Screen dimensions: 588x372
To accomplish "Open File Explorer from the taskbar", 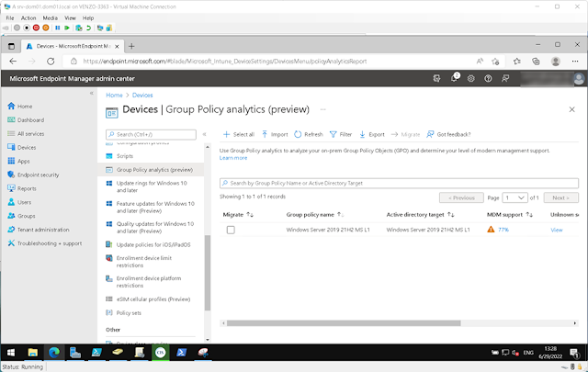I will (33, 353).
